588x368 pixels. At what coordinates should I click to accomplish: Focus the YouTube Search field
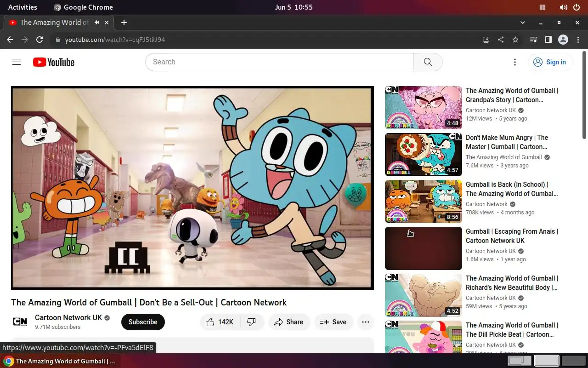pyautogui.click(x=279, y=62)
